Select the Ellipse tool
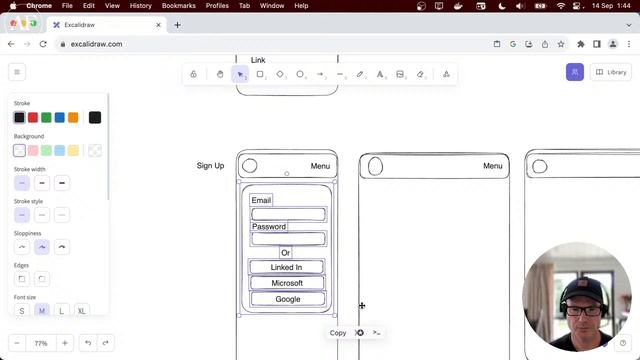 click(x=300, y=74)
